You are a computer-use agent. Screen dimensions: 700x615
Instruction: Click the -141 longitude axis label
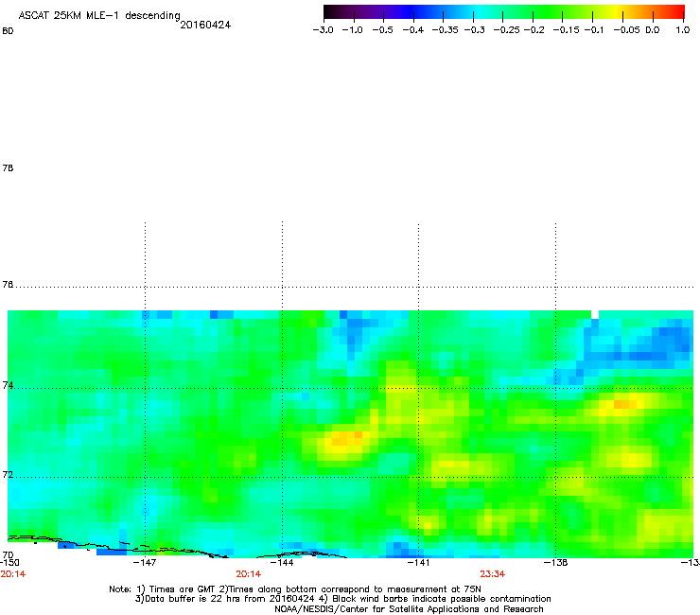pos(418,562)
